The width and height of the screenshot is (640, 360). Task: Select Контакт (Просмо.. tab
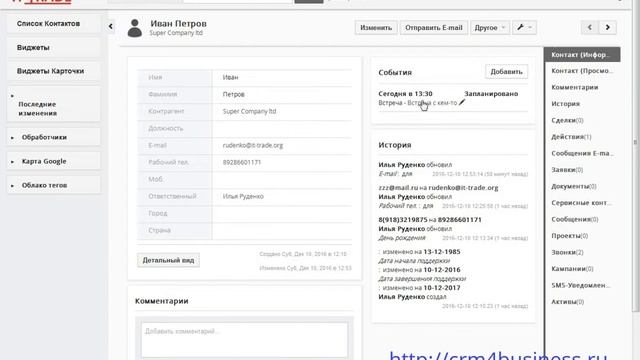(x=582, y=71)
